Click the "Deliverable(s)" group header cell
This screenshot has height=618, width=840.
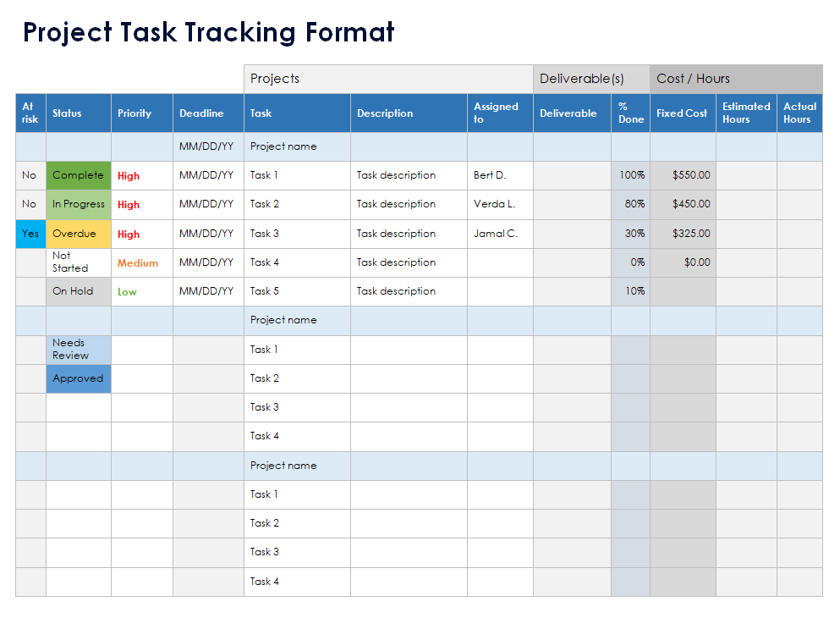pyautogui.click(x=591, y=79)
